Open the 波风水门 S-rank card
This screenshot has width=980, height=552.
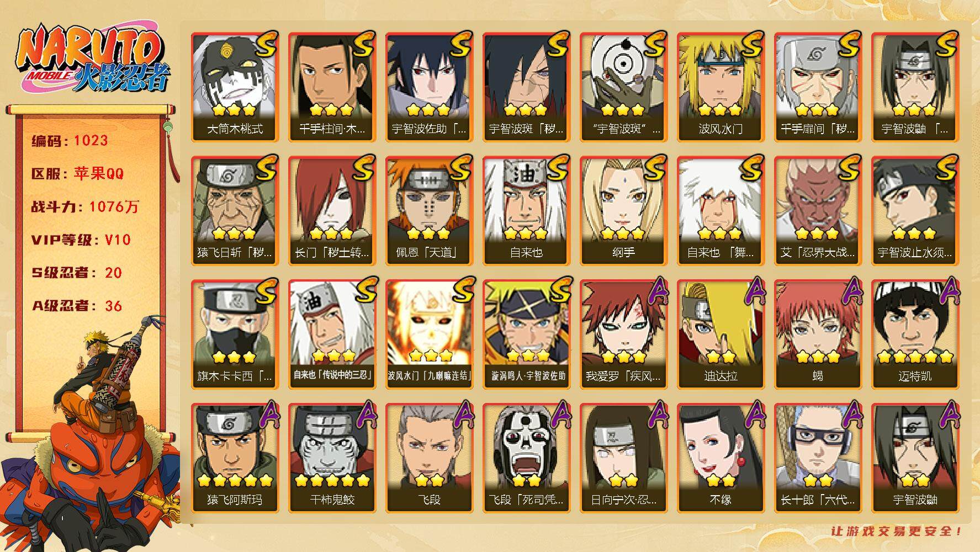pos(721,87)
